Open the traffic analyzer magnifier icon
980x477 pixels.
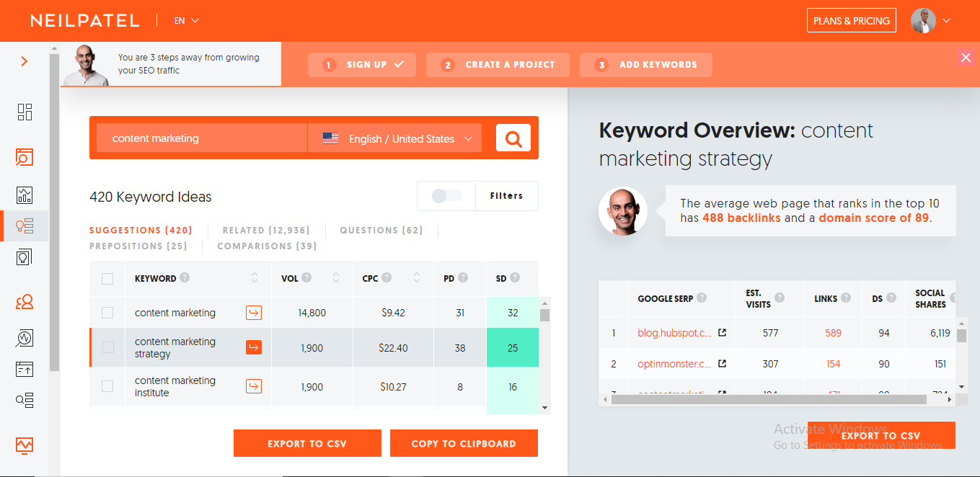pos(25,337)
